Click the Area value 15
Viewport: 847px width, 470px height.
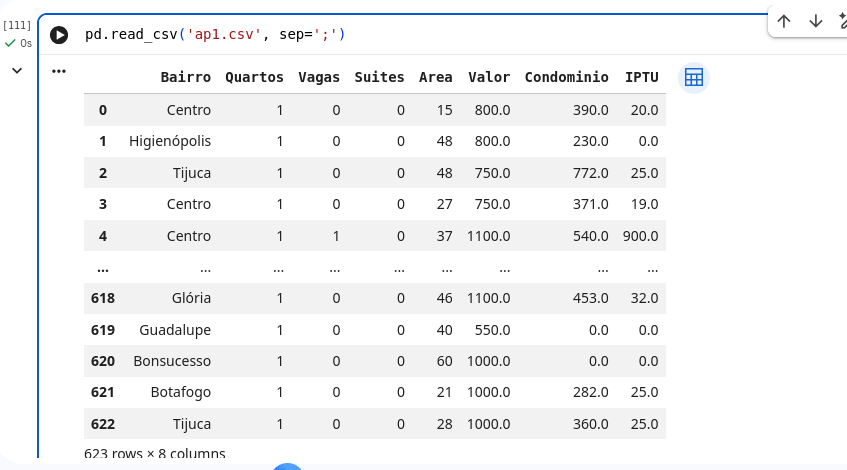coord(445,110)
